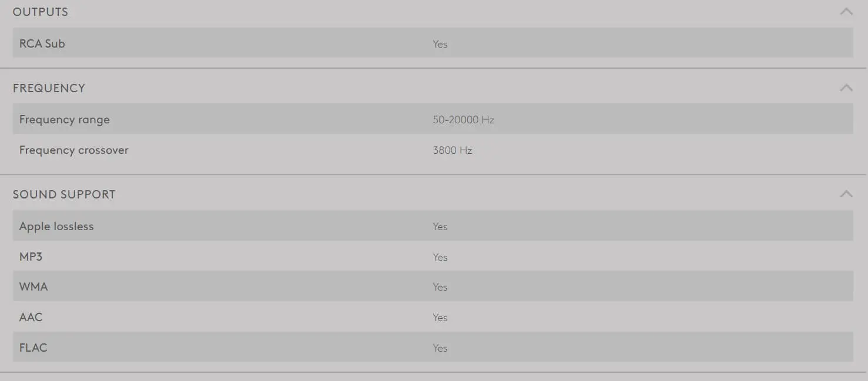The image size is (868, 381).
Task: Collapse the Frequency section chevron
Action: coord(846,87)
